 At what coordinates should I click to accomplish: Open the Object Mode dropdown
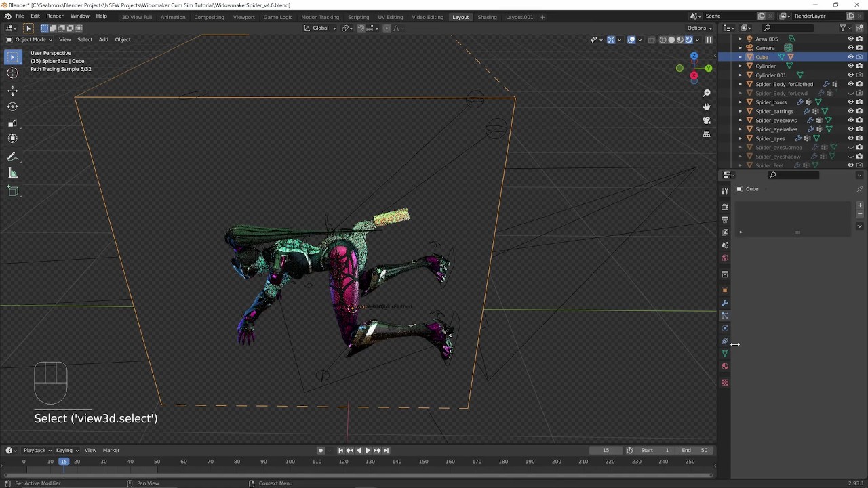pyautogui.click(x=30, y=39)
